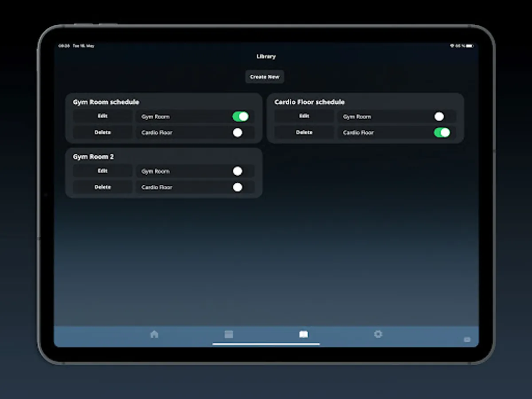Edit the Cardio Floor schedule
This screenshot has width=532, height=399.
[x=304, y=116]
